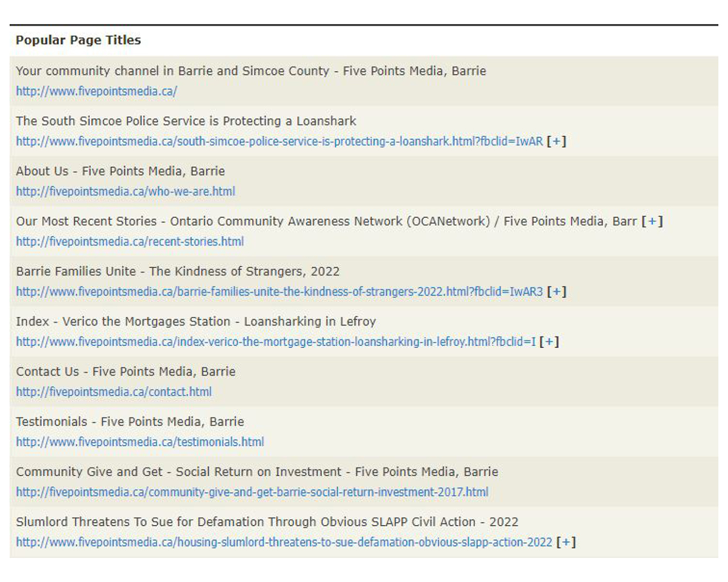
Task: Open the barrie-families-unite kindness-of-strangers URL
Action: (280, 291)
